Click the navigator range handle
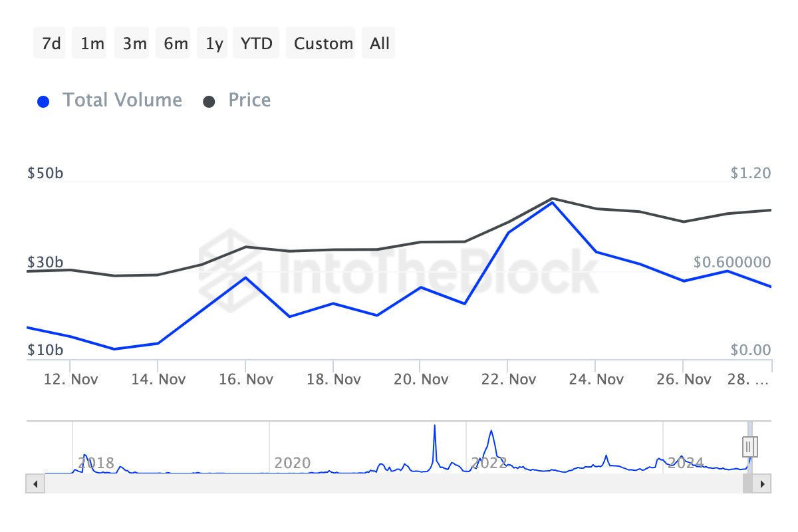 point(749,446)
